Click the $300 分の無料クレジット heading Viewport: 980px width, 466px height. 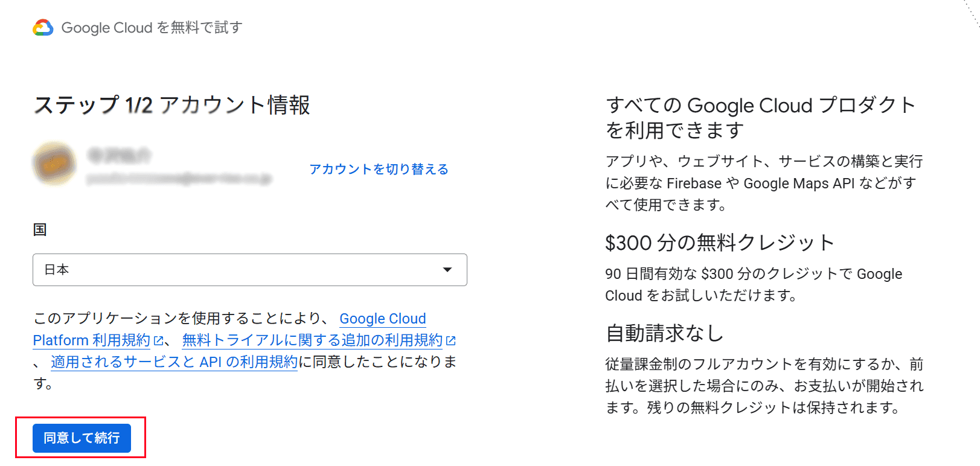pyautogui.click(x=720, y=243)
